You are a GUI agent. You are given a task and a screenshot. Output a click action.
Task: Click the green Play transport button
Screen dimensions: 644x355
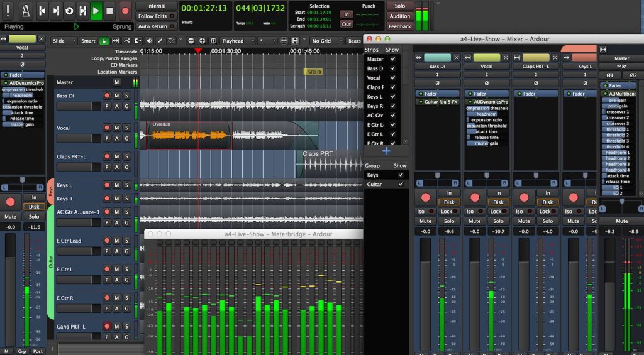coord(96,11)
